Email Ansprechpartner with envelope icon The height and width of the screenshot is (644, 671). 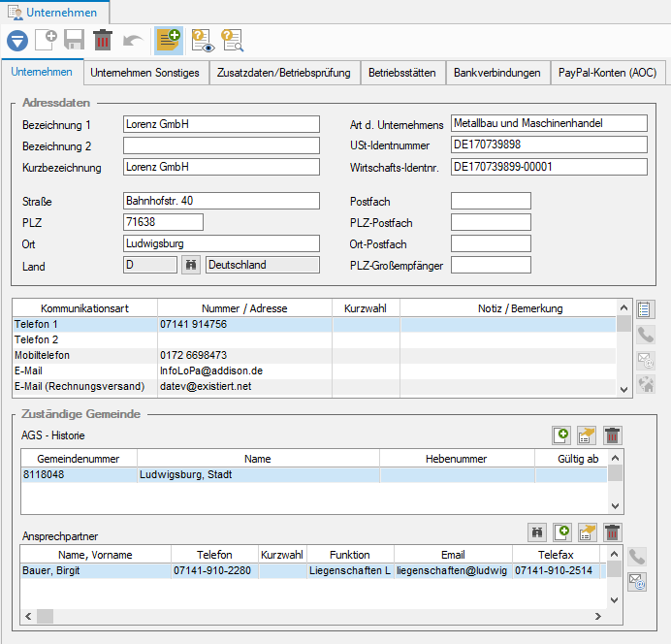tap(637, 582)
